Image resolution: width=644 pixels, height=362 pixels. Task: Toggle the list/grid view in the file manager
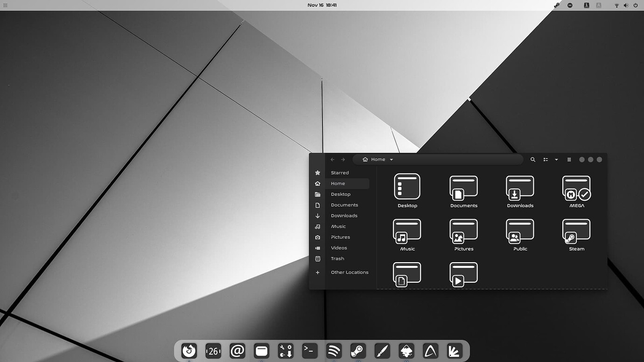click(x=546, y=159)
